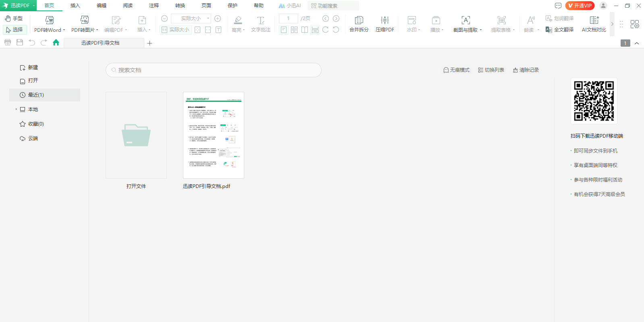Image resolution: width=644 pixels, height=322 pixels.
Task: Expand the 截图与提取 dropdown
Action: [480, 30]
